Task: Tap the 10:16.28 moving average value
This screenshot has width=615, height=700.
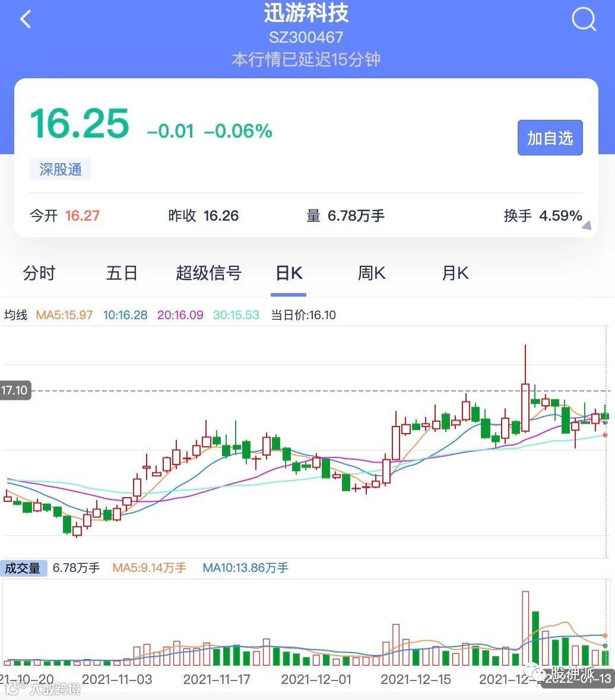Action: (x=125, y=315)
